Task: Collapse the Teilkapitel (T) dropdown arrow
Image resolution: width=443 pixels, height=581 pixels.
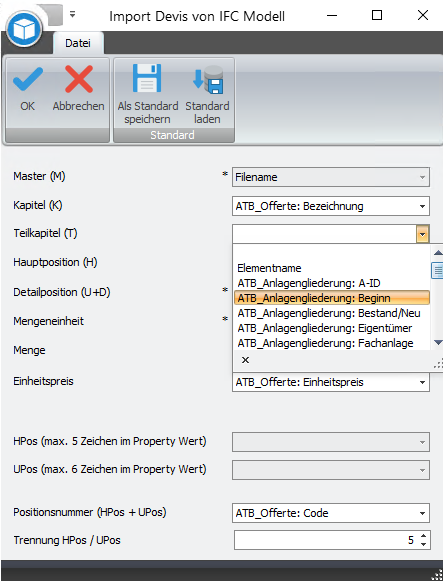Action: click(x=422, y=234)
